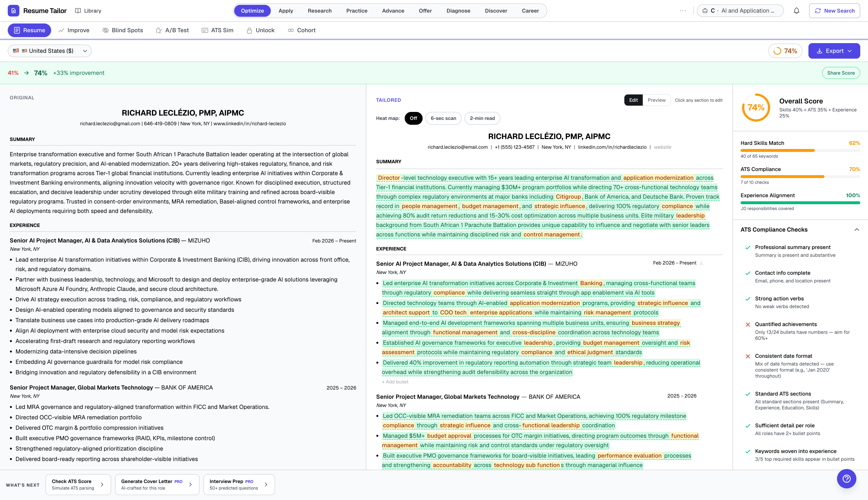The height and width of the screenshot is (500, 868).
Task: Click the Share Score button
Action: pyautogui.click(x=841, y=73)
